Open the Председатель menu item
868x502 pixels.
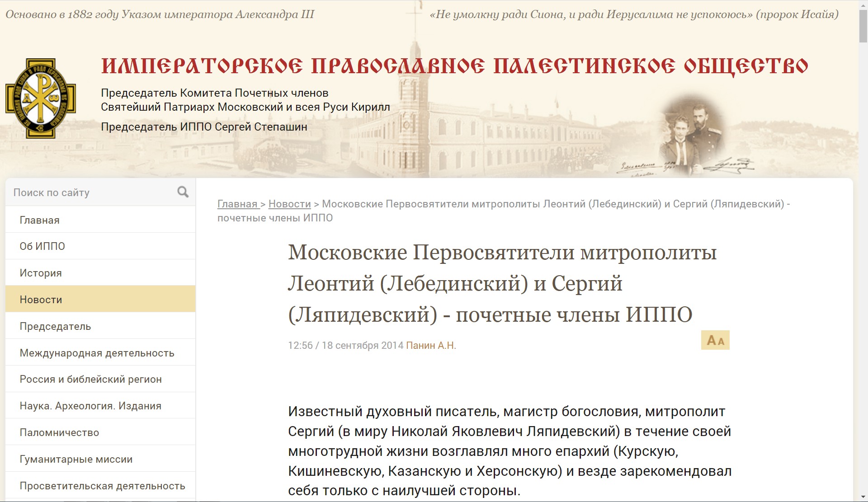pos(100,326)
